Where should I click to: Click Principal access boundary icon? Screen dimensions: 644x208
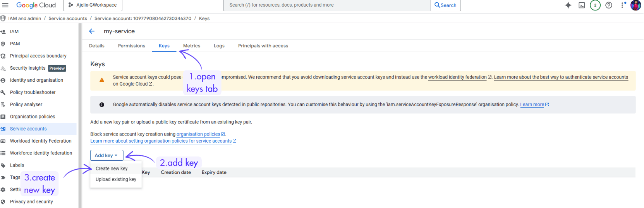[3, 56]
